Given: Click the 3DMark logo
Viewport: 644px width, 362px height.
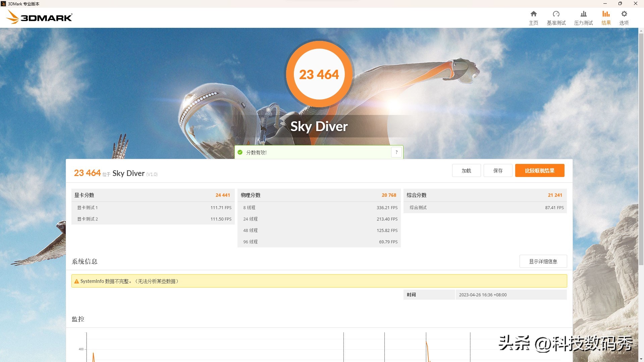Looking at the screenshot, I should click(x=40, y=17).
